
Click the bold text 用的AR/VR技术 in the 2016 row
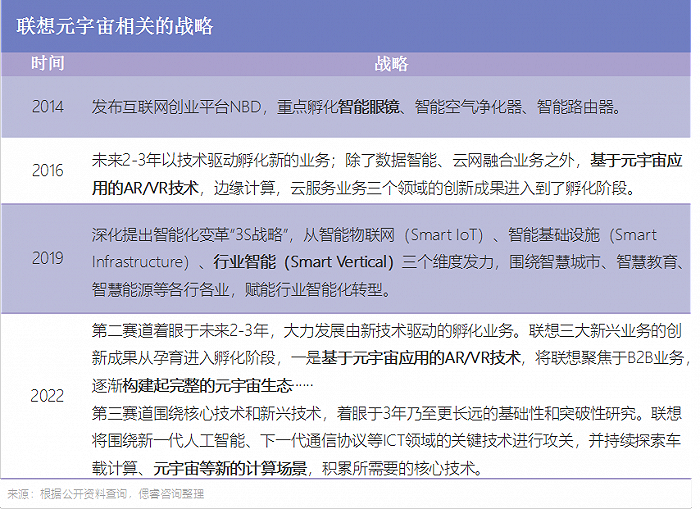[145, 188]
